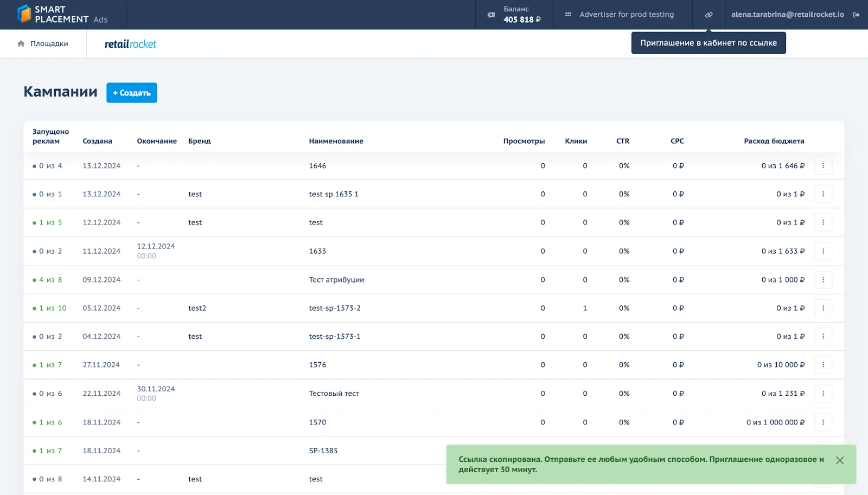Image resolution: width=868 pixels, height=495 pixels.
Task: Open the row menu for campaign 1633
Action: [x=823, y=251]
